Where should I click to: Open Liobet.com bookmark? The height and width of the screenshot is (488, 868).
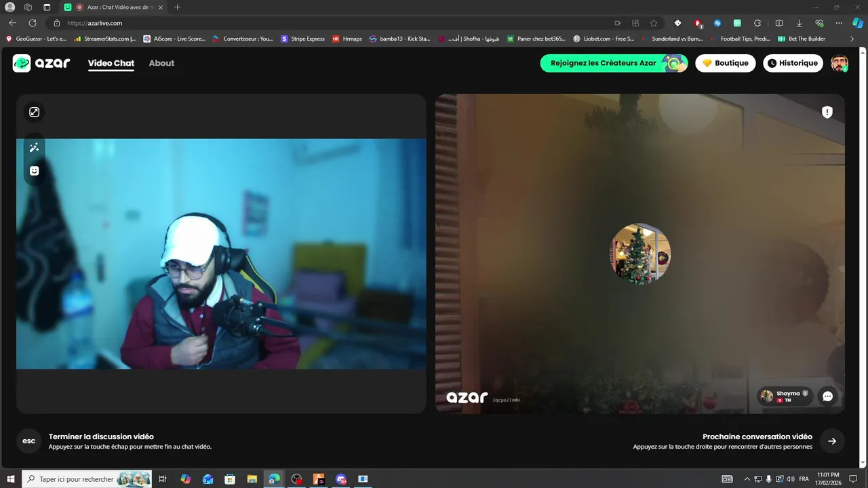pos(604,39)
